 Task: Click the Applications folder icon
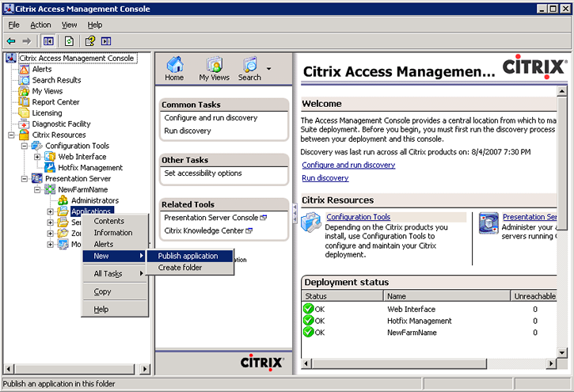63,211
